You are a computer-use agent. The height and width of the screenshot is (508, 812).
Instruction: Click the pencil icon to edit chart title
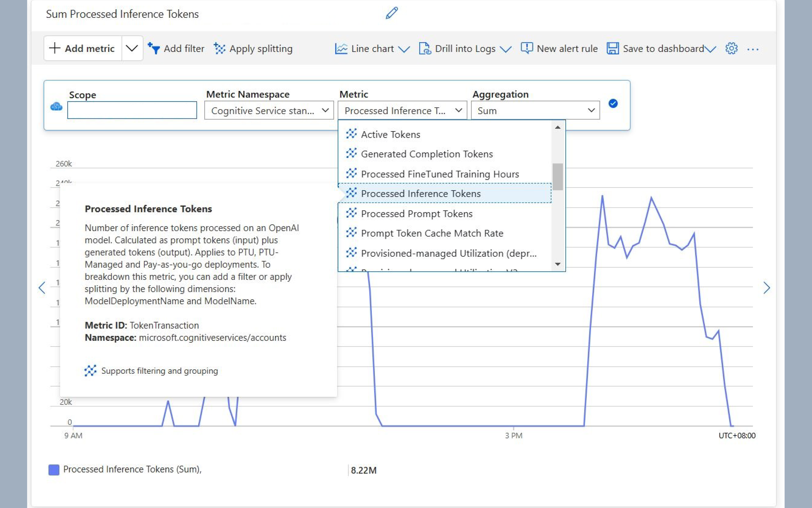[391, 13]
